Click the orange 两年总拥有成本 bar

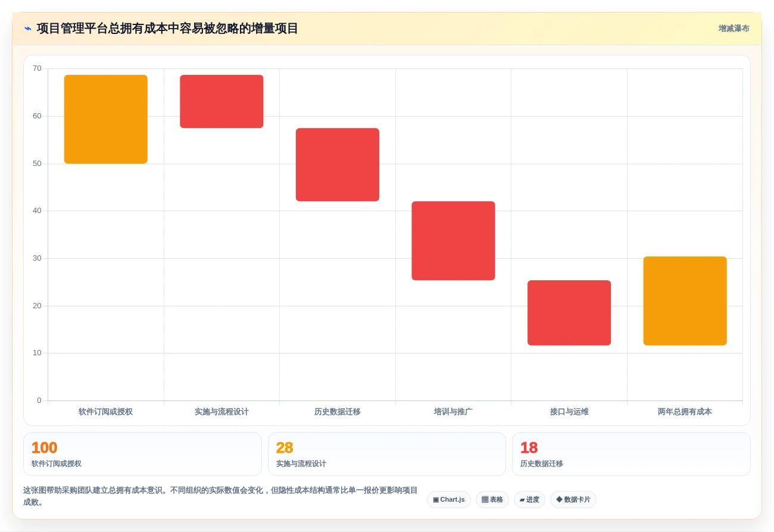coord(685,301)
